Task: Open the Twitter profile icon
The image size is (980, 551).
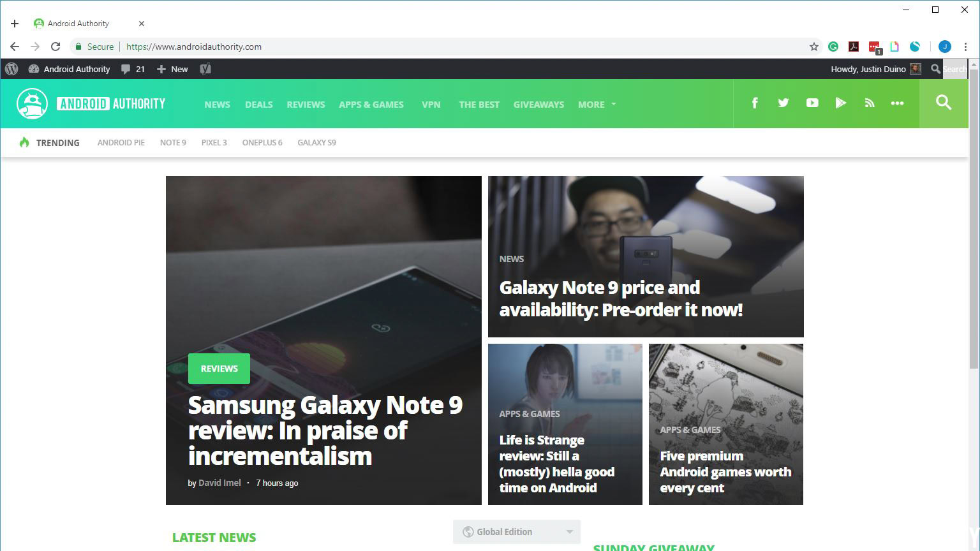Action: 783,103
